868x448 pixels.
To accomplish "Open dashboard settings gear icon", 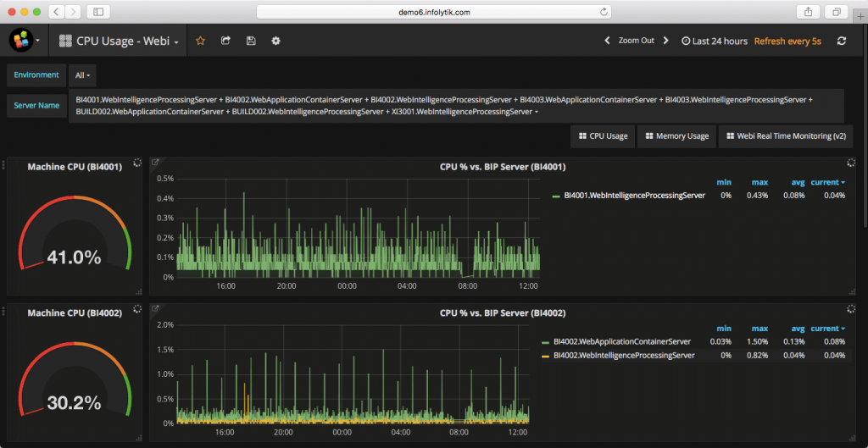I will (x=275, y=41).
